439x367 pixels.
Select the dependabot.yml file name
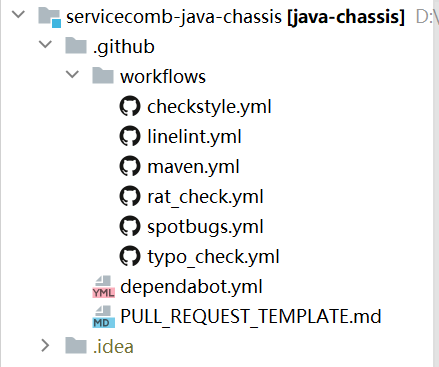[191, 287]
